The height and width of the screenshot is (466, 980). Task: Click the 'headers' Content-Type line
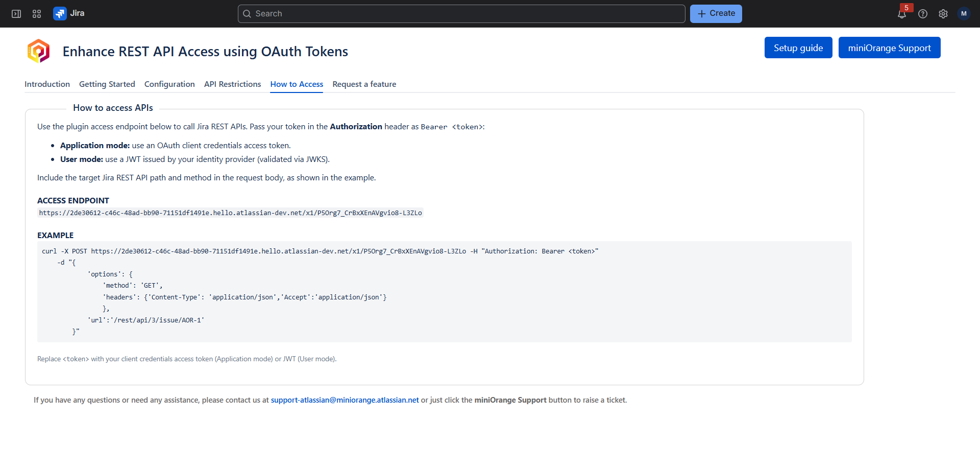tap(244, 297)
